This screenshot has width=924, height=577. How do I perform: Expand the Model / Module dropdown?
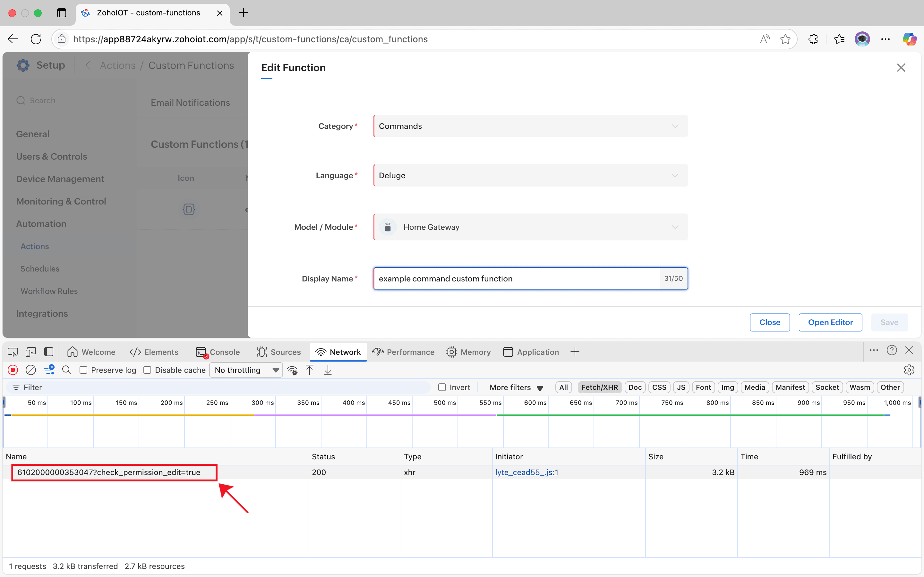point(530,227)
